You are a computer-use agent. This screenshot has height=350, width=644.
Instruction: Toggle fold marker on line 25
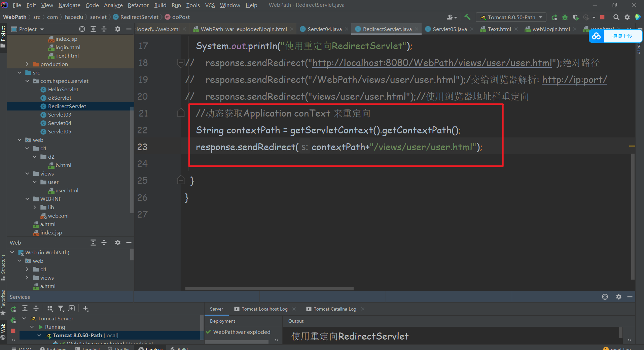pyautogui.click(x=181, y=180)
